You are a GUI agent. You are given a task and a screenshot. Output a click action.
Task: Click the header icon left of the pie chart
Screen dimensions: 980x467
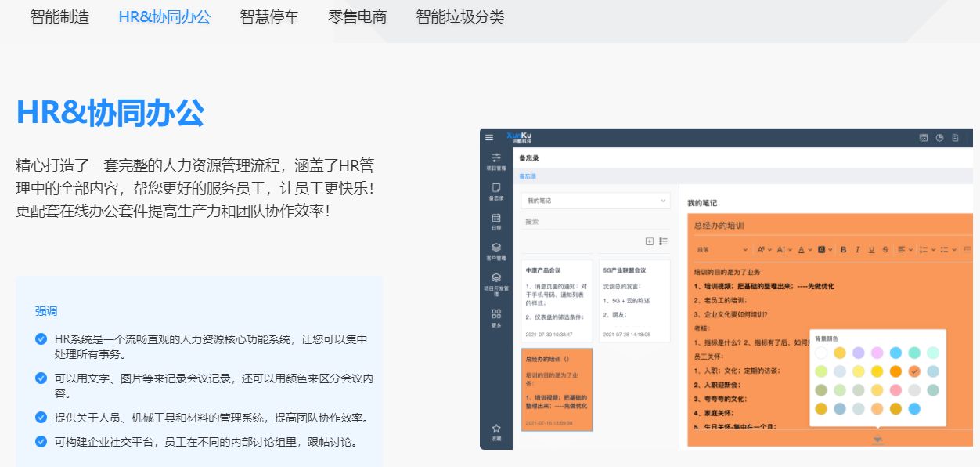pos(924,137)
